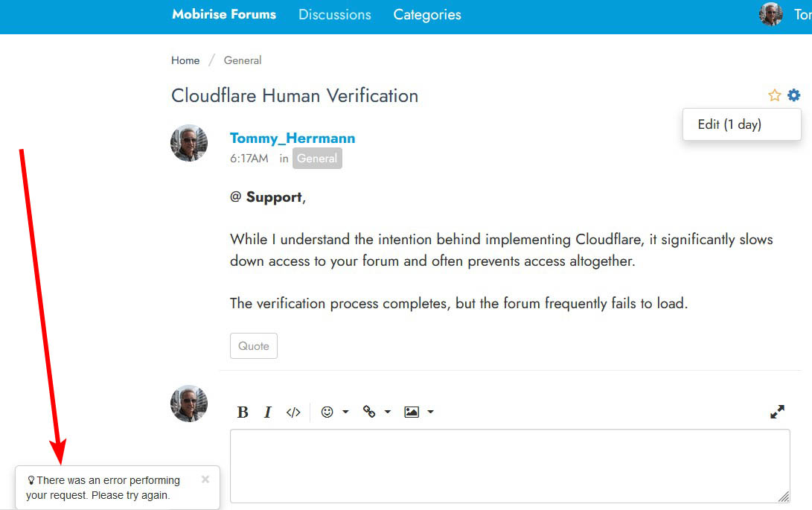Expand the link dropdown arrow
The width and height of the screenshot is (812, 510).
(388, 412)
